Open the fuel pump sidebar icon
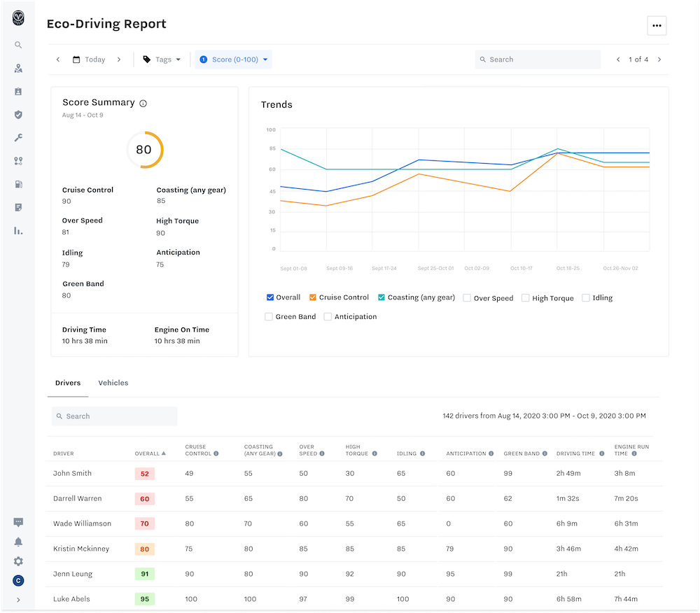 click(x=18, y=184)
